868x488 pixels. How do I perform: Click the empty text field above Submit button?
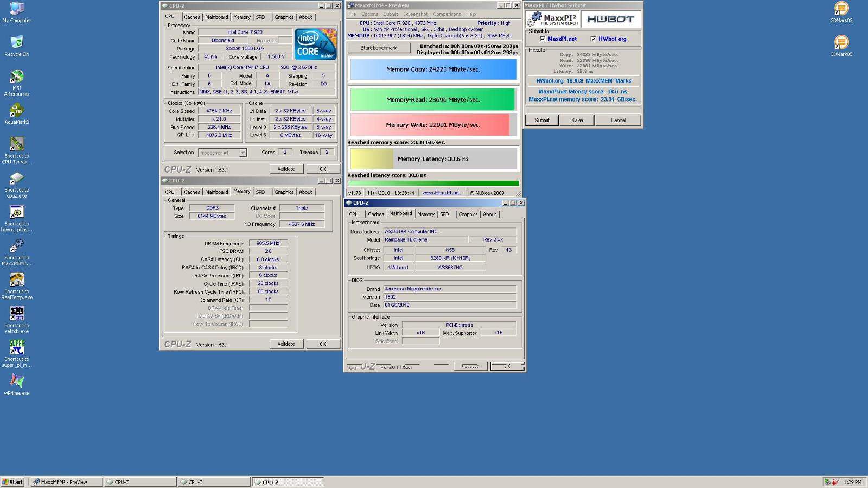[x=583, y=110]
